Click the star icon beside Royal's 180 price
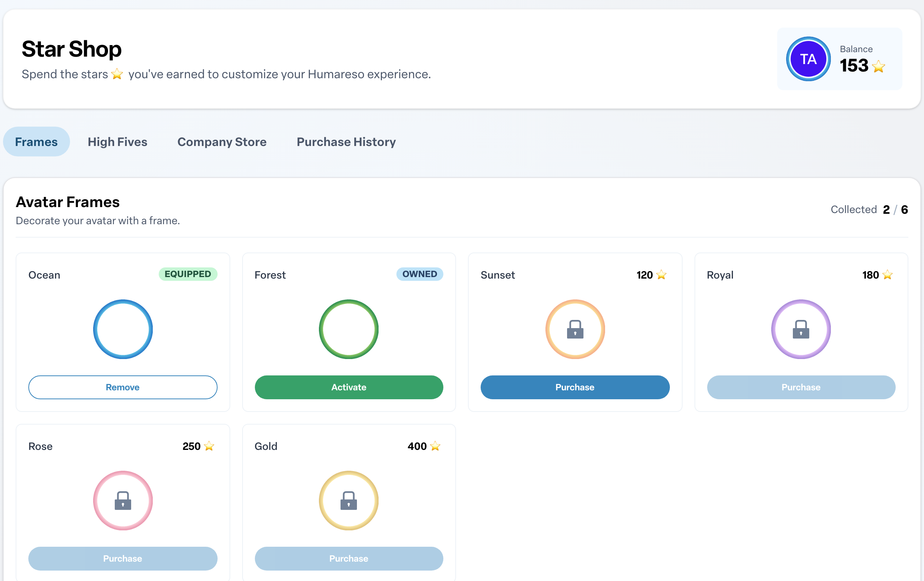Image resolution: width=924 pixels, height=581 pixels. 887,274
